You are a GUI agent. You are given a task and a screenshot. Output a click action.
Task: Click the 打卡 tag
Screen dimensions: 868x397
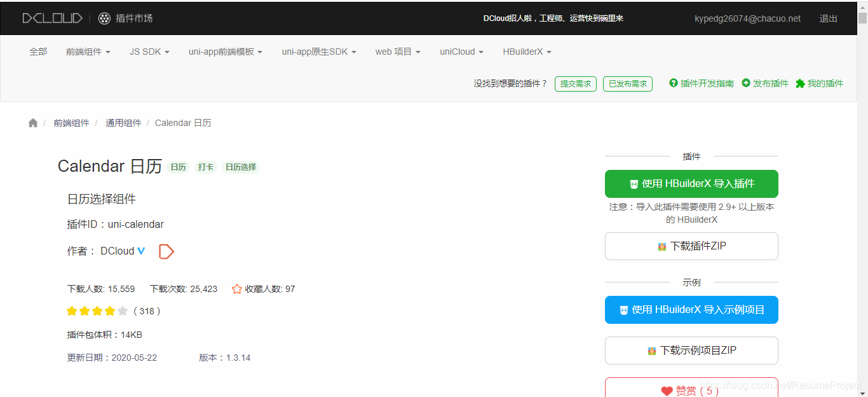click(x=206, y=167)
